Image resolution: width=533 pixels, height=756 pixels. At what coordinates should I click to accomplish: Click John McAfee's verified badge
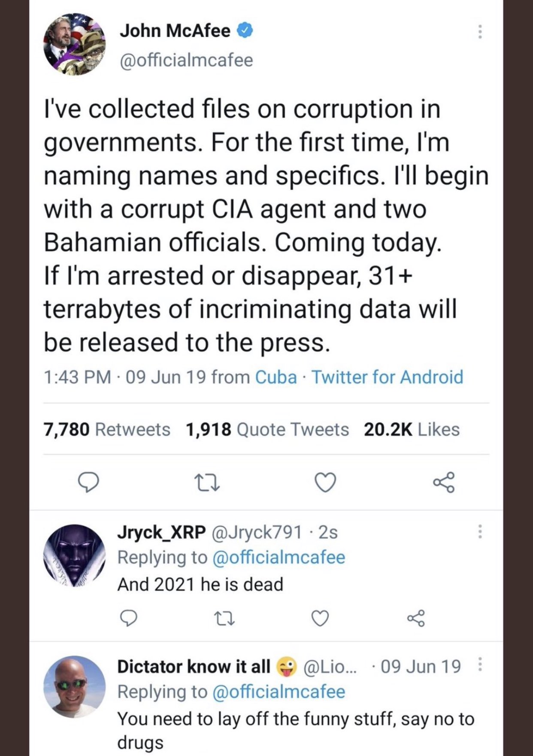point(245,31)
